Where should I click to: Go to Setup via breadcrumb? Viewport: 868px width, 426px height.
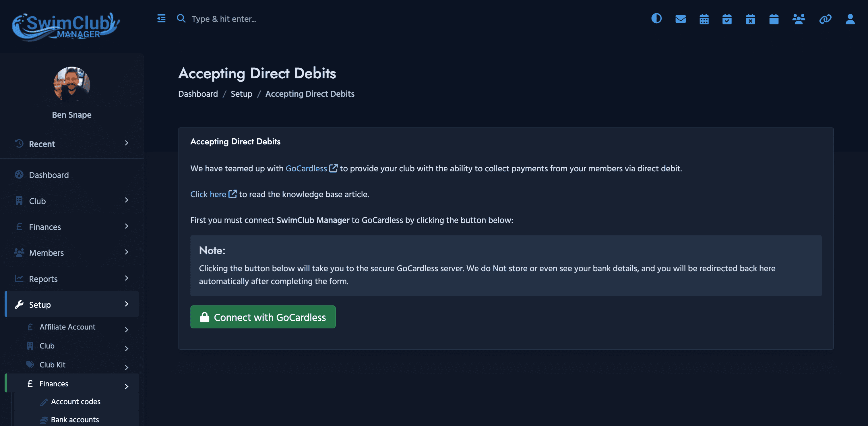click(242, 94)
